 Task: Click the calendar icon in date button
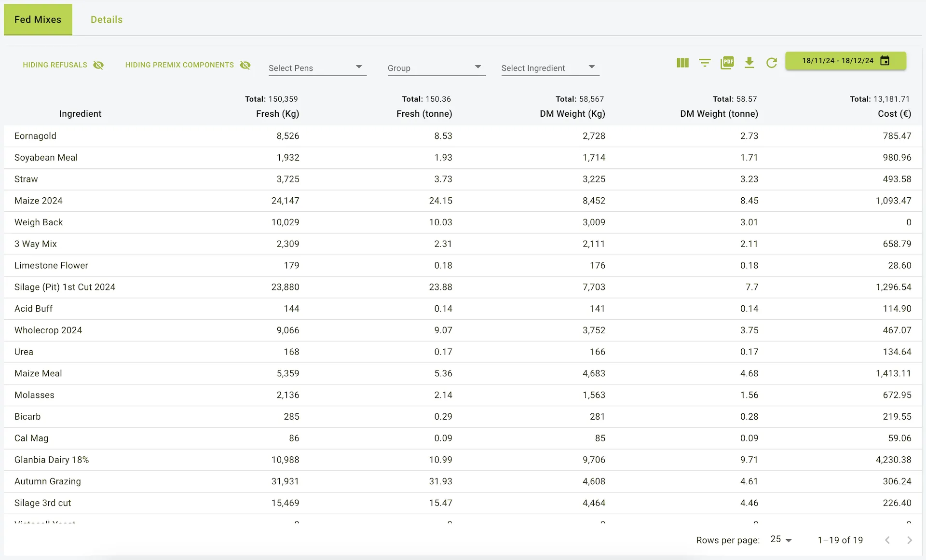[x=885, y=61]
